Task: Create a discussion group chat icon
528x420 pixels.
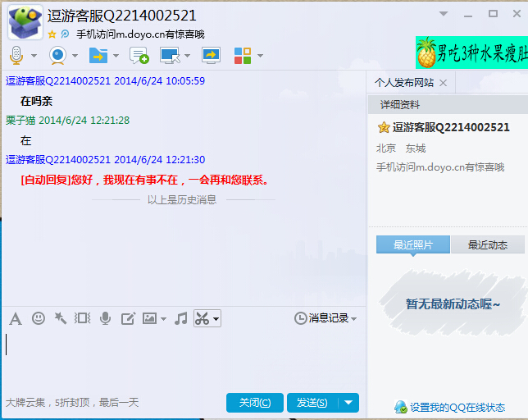Action: tap(139, 55)
